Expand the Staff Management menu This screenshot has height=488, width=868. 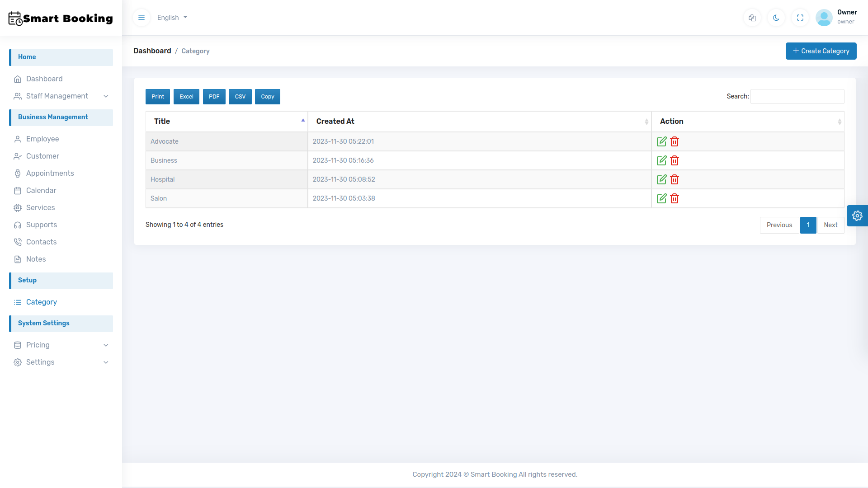(x=57, y=96)
